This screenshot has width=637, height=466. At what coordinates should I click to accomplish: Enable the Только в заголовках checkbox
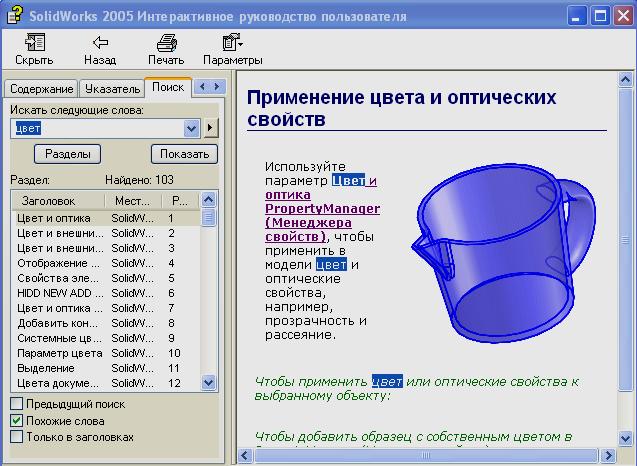click(x=17, y=437)
